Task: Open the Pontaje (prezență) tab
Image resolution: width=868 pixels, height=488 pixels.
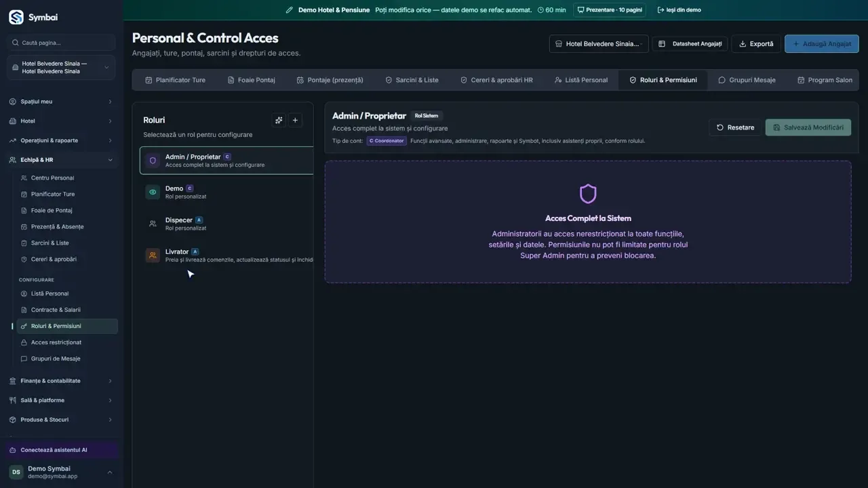Action: point(330,80)
